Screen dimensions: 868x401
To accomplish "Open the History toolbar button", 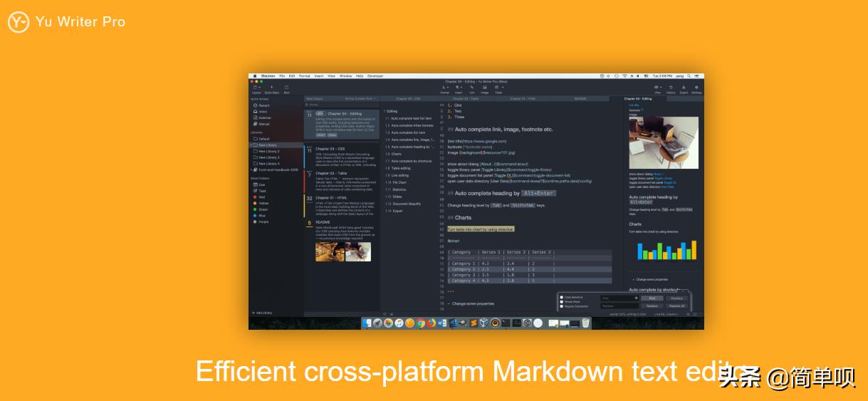I will tap(671, 90).
